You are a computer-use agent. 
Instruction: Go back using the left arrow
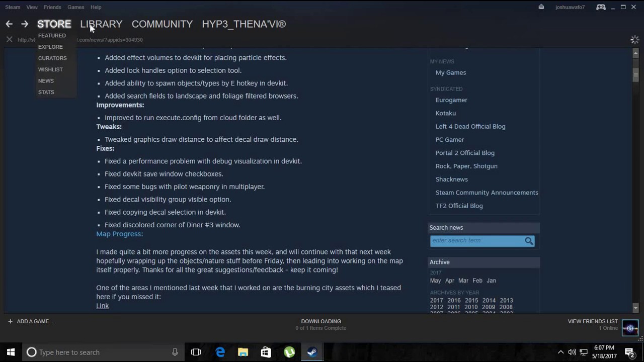(9, 24)
